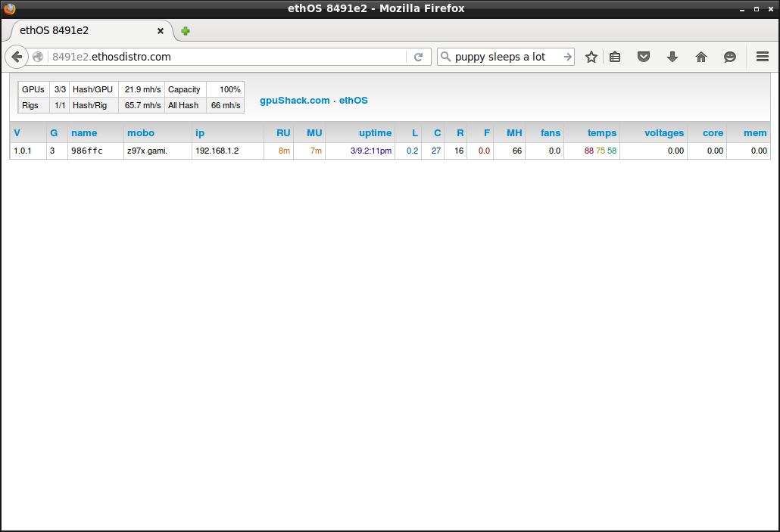Open the Hello chat smiley icon
This screenshot has width=780, height=532.
pos(730,57)
